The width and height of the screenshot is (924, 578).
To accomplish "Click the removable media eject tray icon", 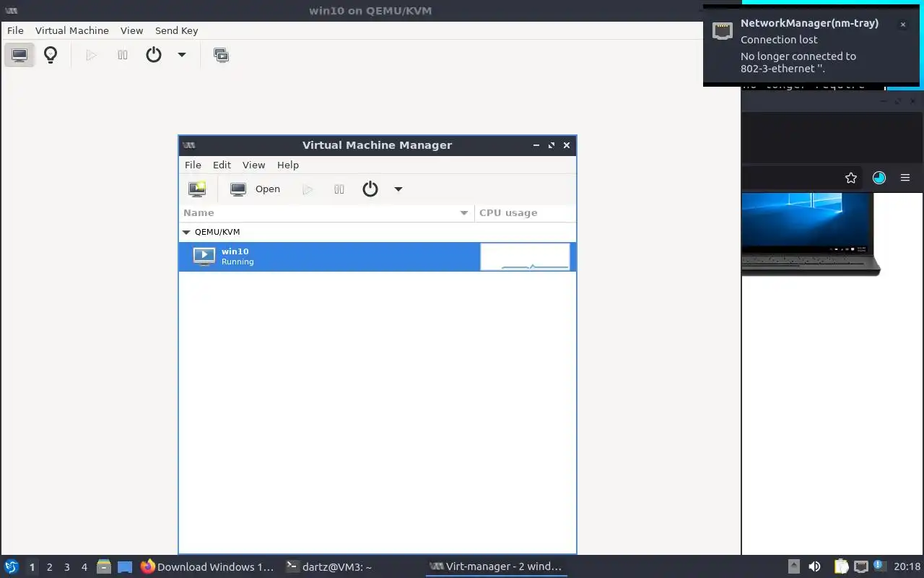I will (793, 567).
